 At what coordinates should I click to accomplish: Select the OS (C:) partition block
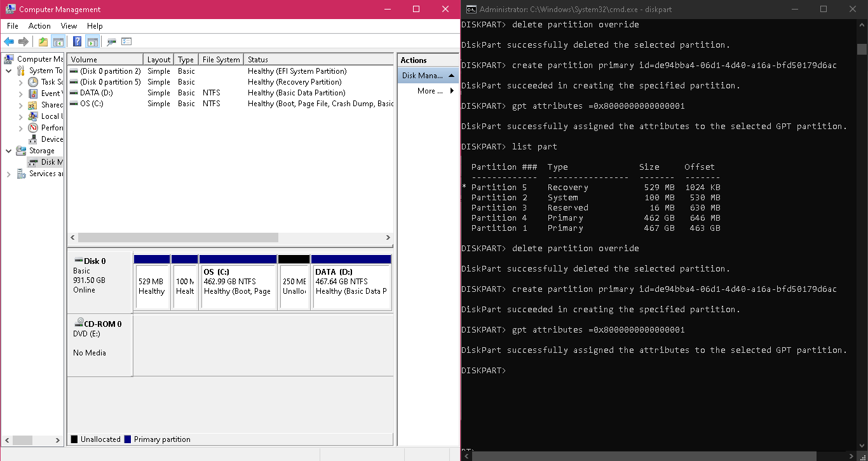[238, 282]
